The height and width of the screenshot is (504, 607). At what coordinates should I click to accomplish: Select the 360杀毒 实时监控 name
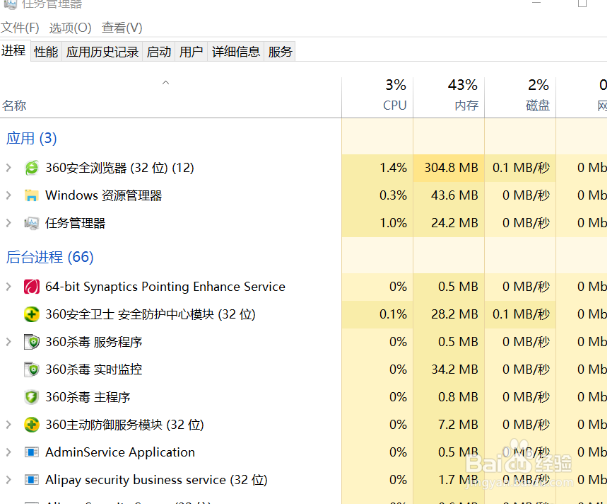94,369
